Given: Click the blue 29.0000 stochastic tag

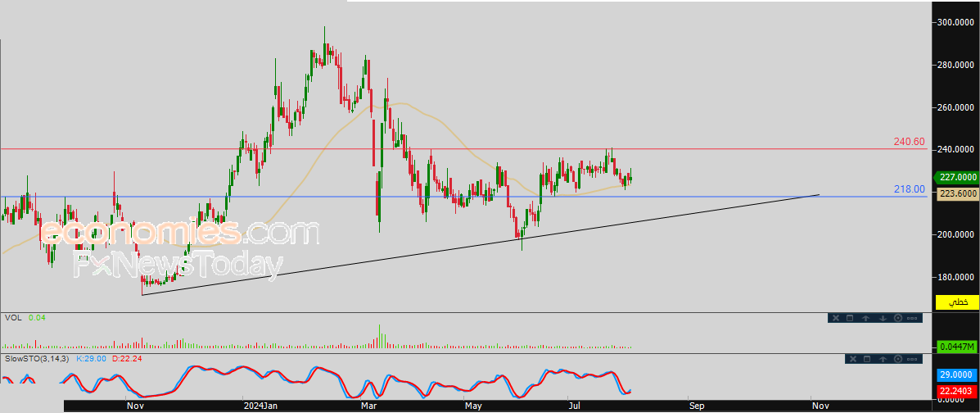Looking at the screenshot, I should pyautogui.click(x=956, y=375).
